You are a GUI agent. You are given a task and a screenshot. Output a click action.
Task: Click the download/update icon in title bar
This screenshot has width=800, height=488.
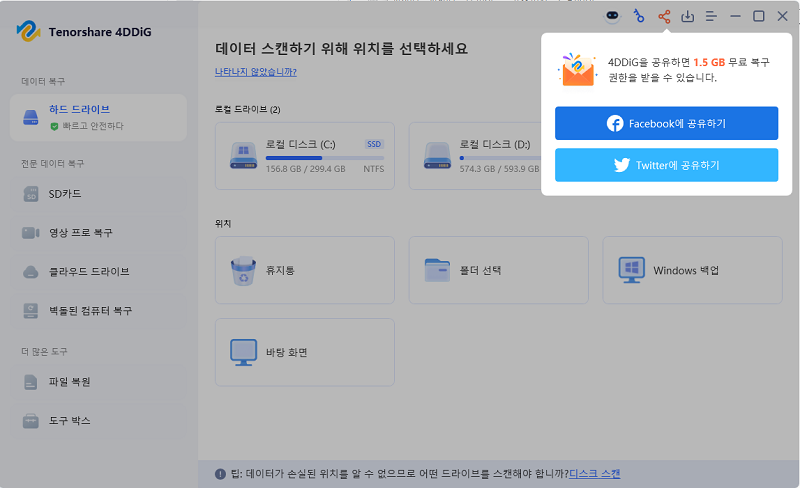(688, 17)
